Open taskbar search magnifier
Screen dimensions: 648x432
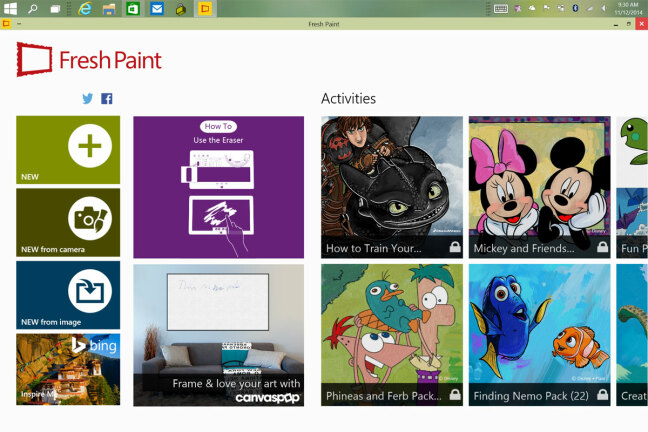point(33,9)
